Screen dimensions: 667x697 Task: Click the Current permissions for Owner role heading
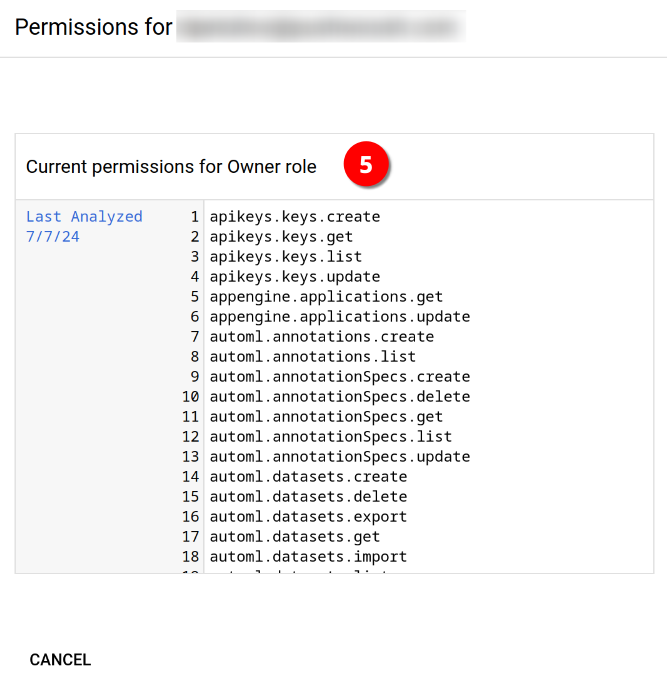tap(171, 167)
